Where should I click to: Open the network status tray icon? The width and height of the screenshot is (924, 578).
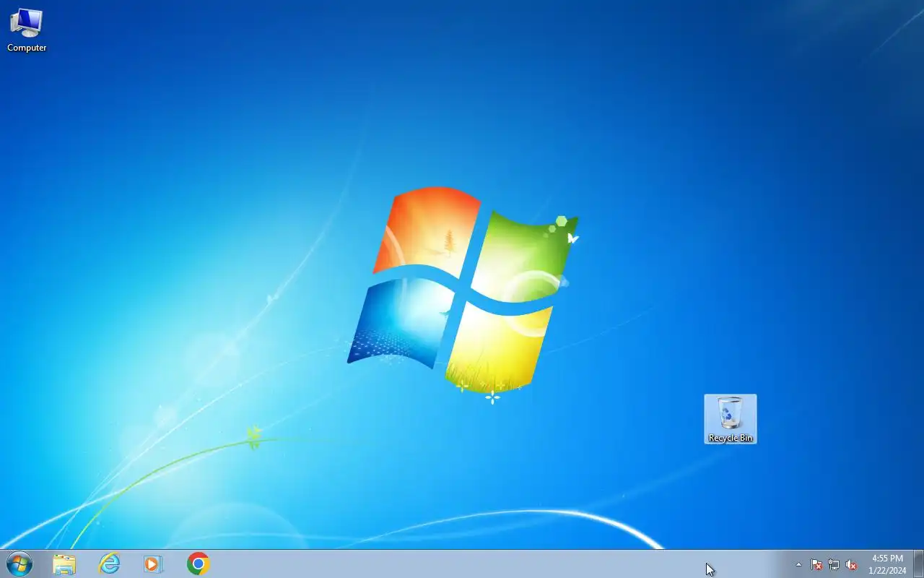834,565
